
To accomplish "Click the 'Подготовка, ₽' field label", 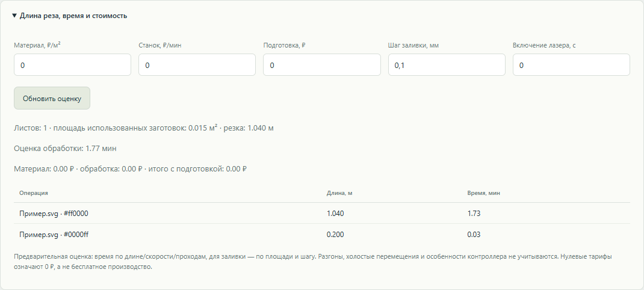I will (284, 45).
